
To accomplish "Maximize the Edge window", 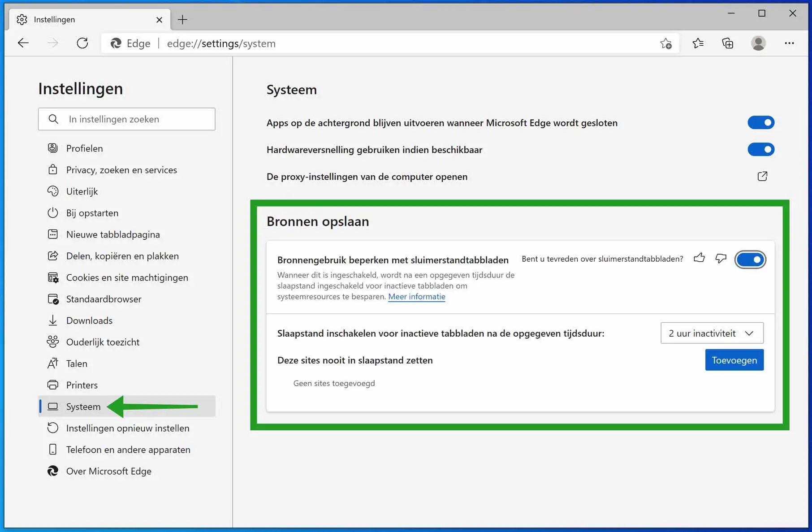I will (x=762, y=13).
